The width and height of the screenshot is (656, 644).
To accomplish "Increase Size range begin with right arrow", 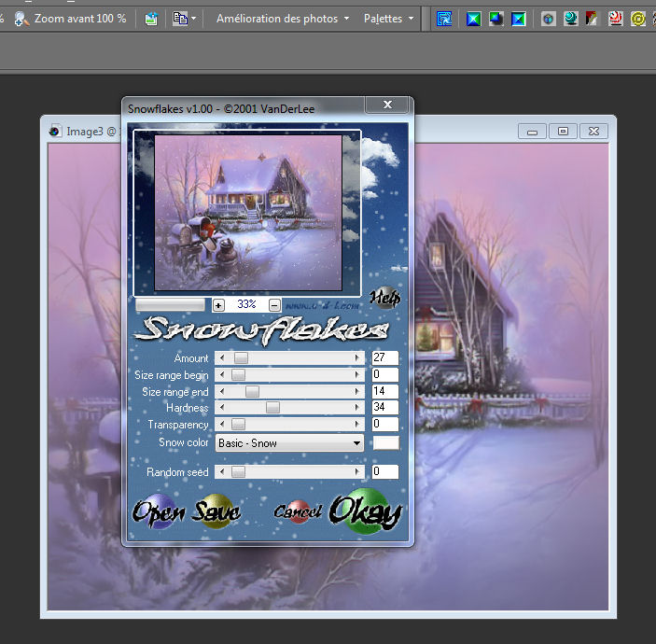I will [356, 374].
